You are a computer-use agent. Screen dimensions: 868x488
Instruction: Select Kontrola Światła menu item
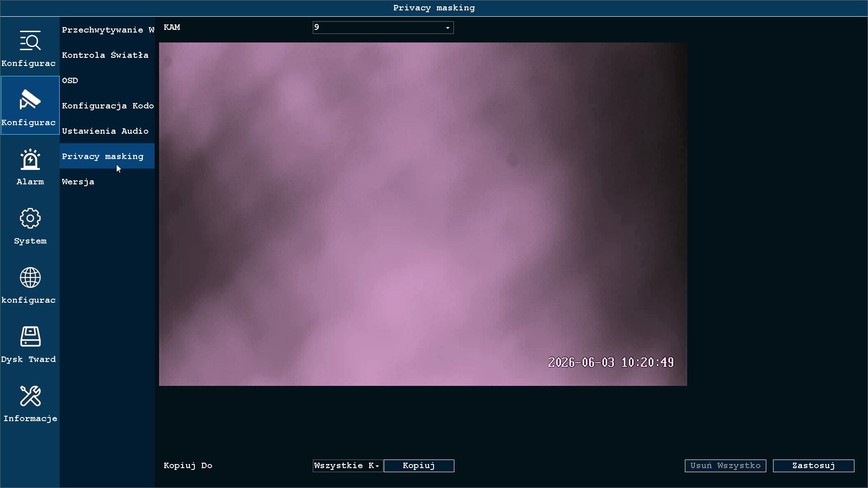click(x=107, y=55)
